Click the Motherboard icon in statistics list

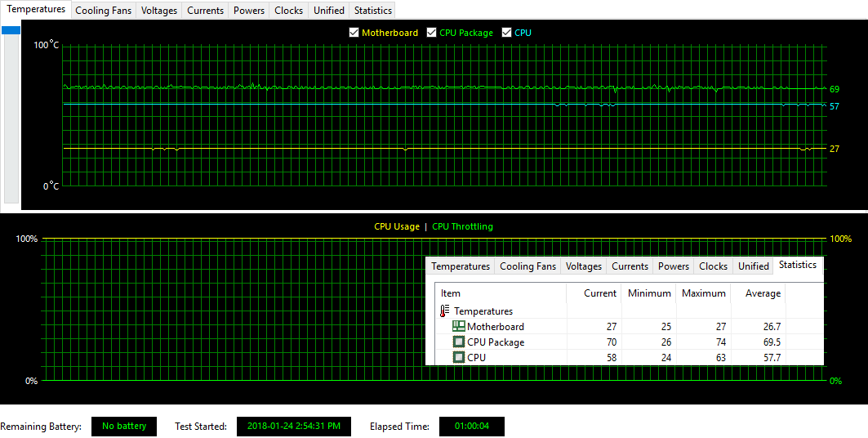click(x=458, y=327)
